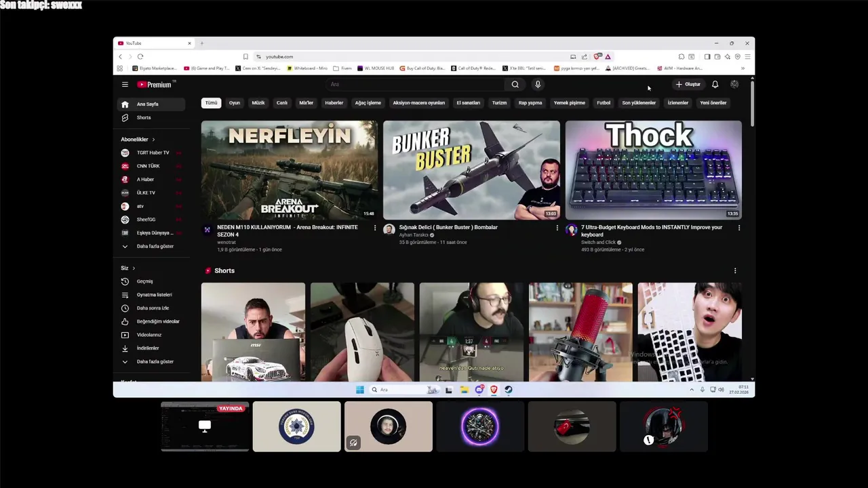Close the YouTube browser tab
868x488 pixels.
point(189,43)
